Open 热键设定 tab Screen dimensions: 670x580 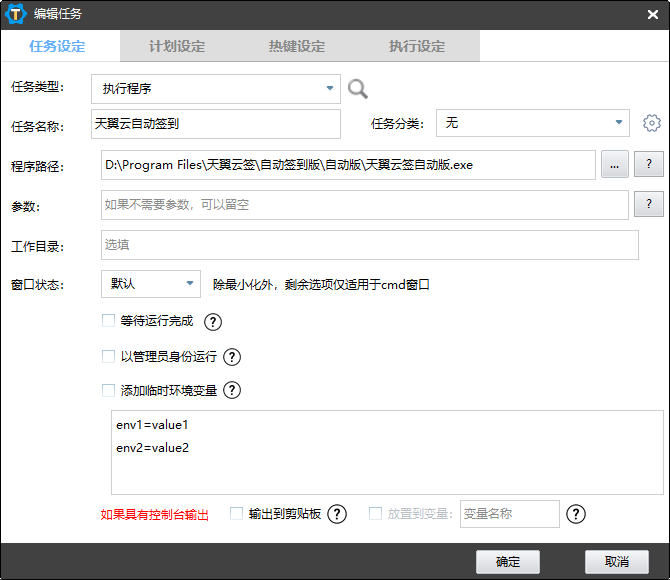(x=297, y=46)
